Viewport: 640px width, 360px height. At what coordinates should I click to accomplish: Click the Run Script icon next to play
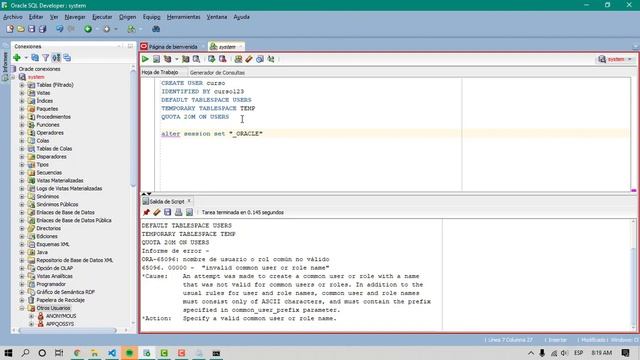coord(156,59)
